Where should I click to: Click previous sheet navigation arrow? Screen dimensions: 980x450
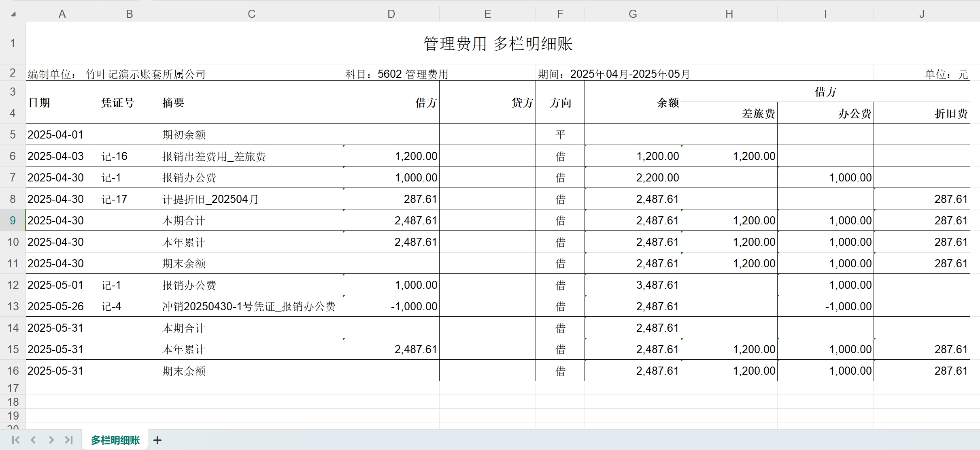pyautogui.click(x=34, y=440)
